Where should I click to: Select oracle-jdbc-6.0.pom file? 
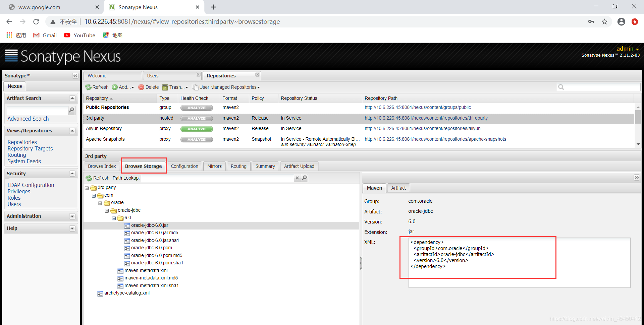[x=152, y=248]
